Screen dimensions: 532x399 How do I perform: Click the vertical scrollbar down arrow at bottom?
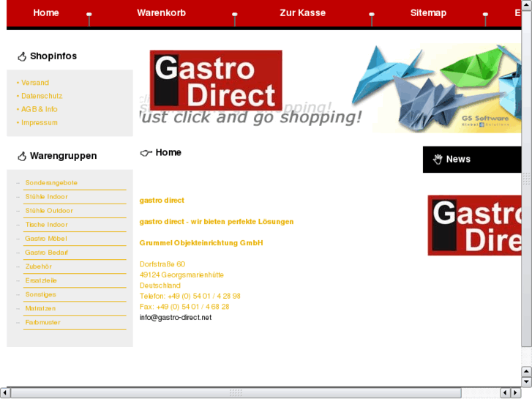[x=527, y=381]
